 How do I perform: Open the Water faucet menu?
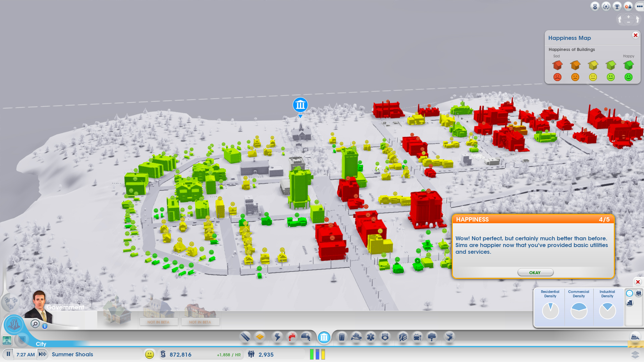tap(292, 337)
